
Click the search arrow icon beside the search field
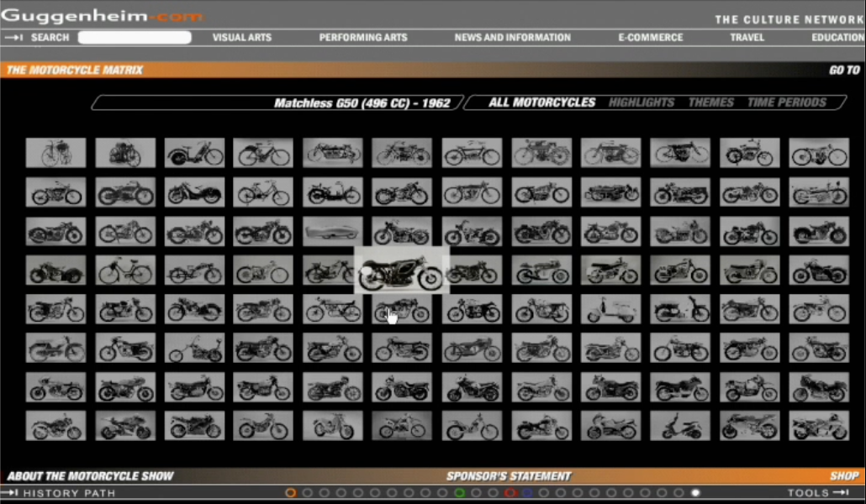point(14,37)
